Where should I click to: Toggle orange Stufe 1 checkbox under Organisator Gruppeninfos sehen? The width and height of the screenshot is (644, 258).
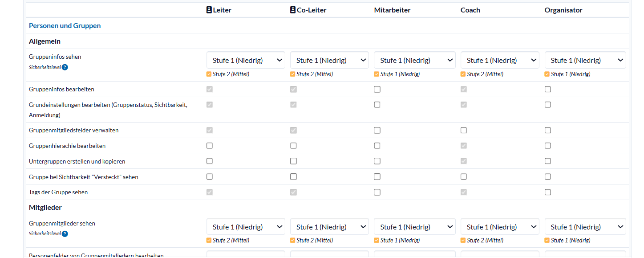click(547, 74)
